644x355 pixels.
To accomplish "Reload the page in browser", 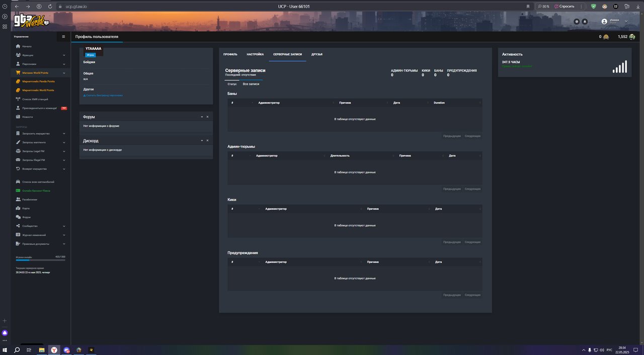I will pyautogui.click(x=50, y=6).
